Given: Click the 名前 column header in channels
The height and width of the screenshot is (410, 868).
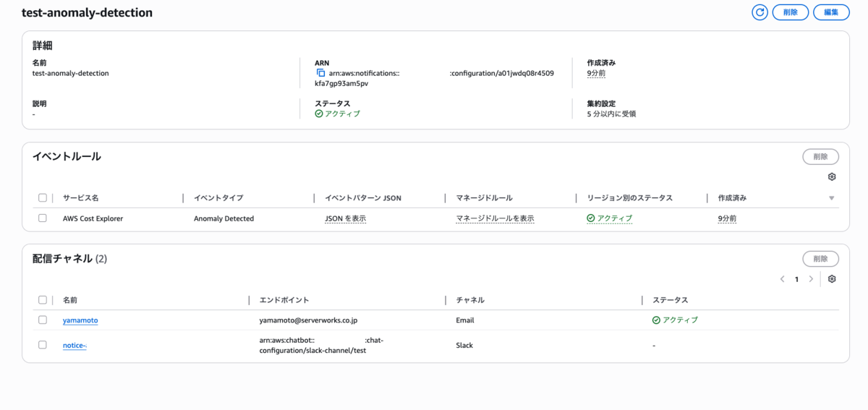Looking at the screenshot, I should (x=71, y=300).
